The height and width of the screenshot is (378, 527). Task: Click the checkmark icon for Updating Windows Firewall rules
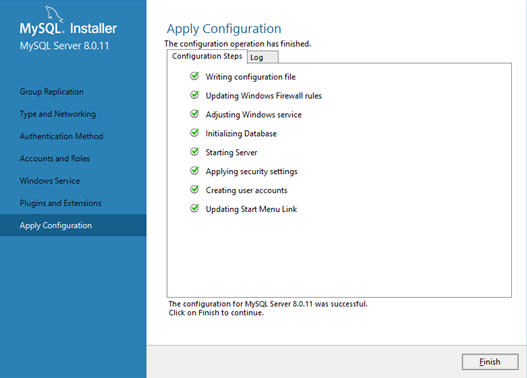click(195, 95)
